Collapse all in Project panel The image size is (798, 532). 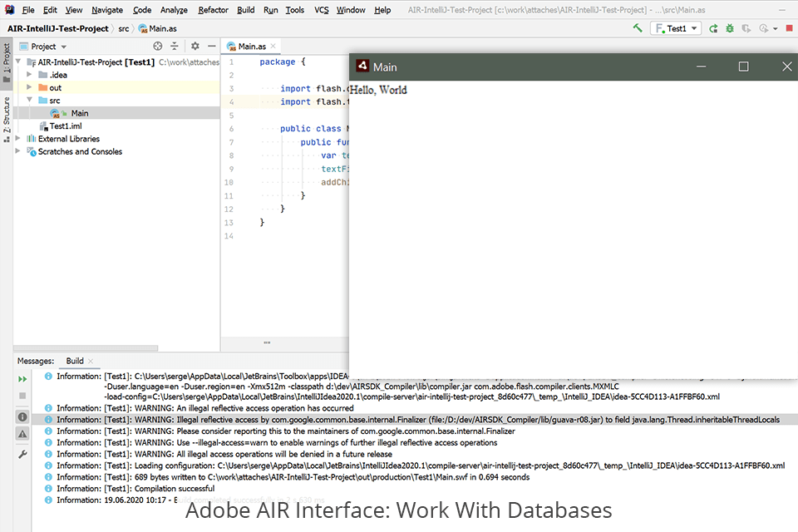pyautogui.click(x=175, y=47)
